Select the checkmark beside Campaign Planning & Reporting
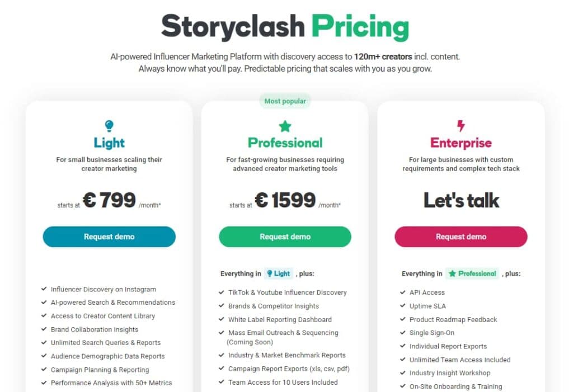 click(x=44, y=370)
